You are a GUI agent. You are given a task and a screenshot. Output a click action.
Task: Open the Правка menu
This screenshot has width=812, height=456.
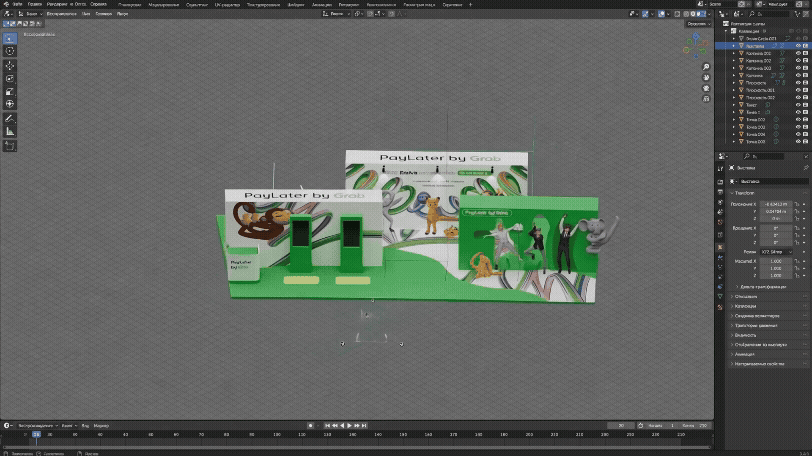coord(35,5)
